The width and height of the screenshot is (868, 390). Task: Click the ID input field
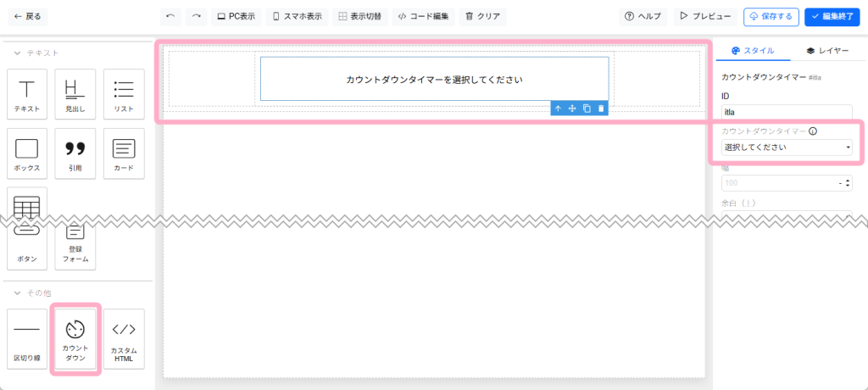(x=786, y=112)
